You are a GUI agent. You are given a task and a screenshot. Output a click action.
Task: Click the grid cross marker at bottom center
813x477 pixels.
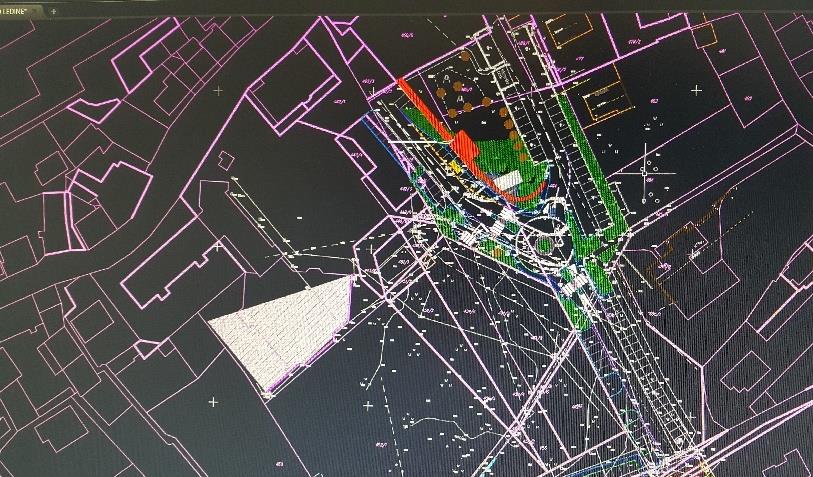[368, 405]
